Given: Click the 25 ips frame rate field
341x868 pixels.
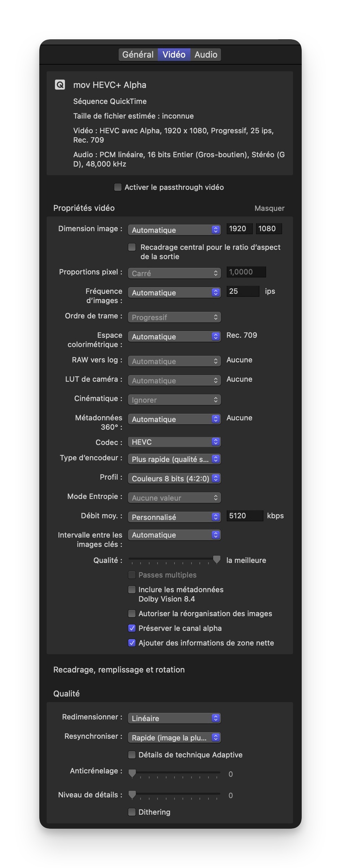Looking at the screenshot, I should pyautogui.click(x=243, y=291).
